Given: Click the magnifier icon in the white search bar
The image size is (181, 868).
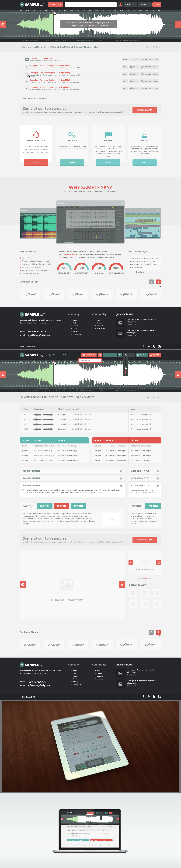Looking at the screenshot, I should 115,4.
